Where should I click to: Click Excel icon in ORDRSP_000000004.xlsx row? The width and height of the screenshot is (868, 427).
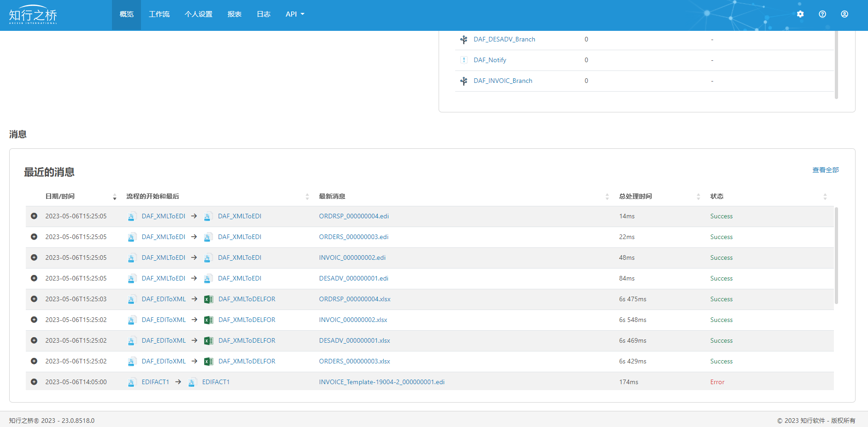tap(209, 299)
